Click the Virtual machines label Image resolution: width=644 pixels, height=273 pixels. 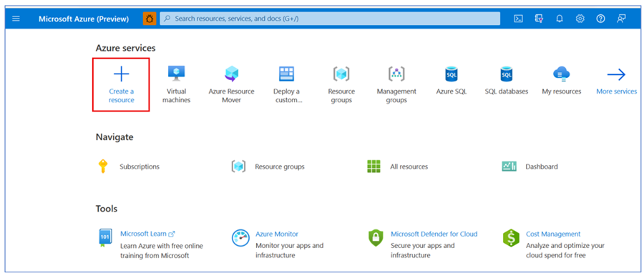click(x=176, y=96)
